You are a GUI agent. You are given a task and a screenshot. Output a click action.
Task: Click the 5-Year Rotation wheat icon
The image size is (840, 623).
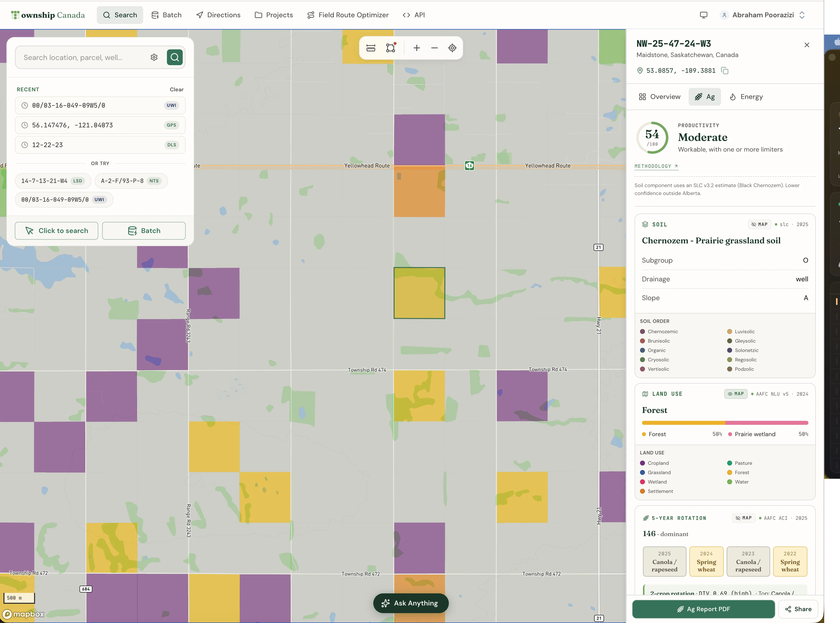[646, 518]
